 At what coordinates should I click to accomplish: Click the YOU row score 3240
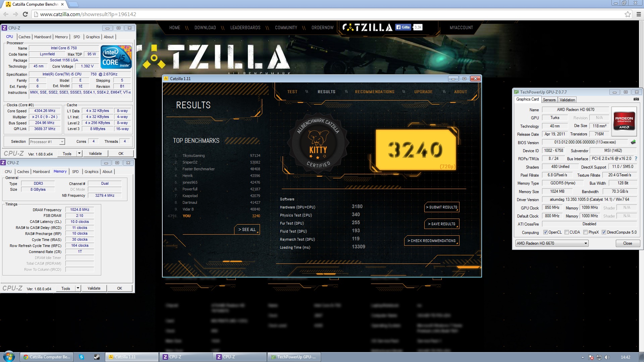tap(256, 216)
